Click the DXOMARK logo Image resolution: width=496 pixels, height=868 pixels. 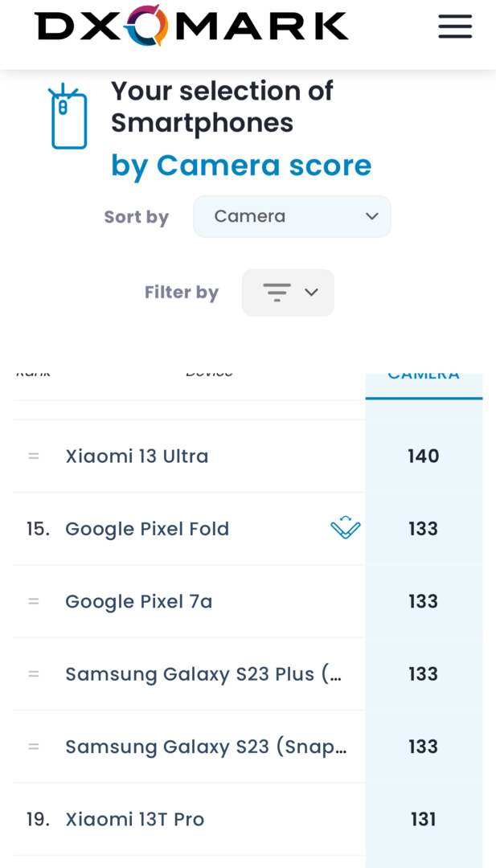pyautogui.click(x=192, y=26)
